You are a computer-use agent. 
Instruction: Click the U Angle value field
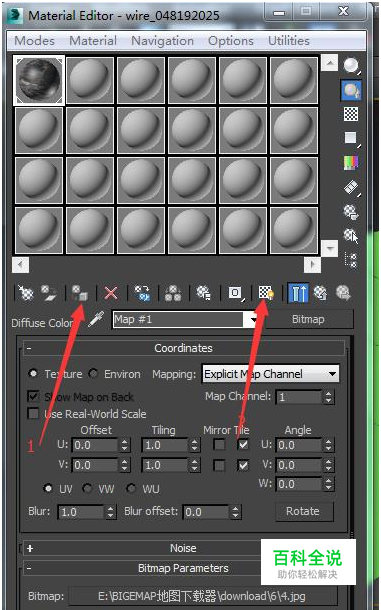click(299, 445)
